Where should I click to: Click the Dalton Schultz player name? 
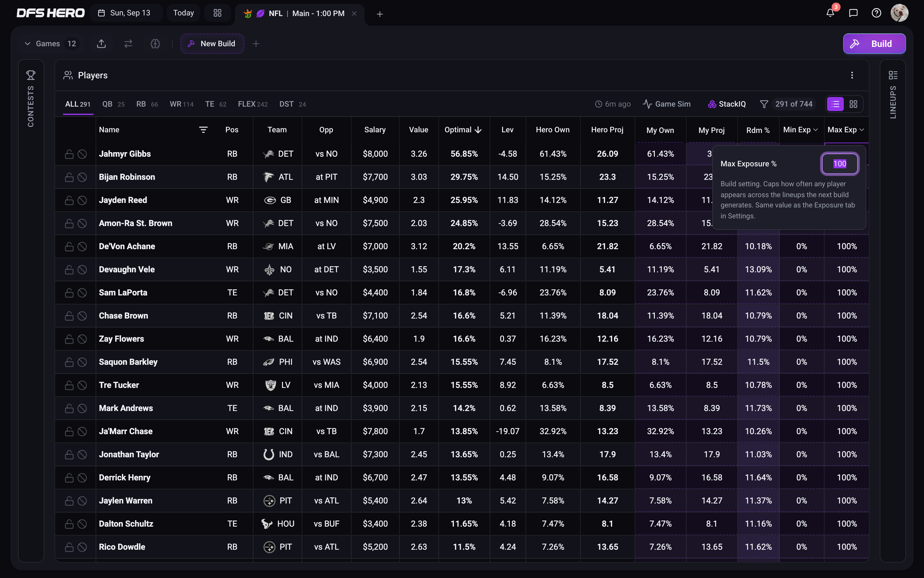click(x=126, y=524)
